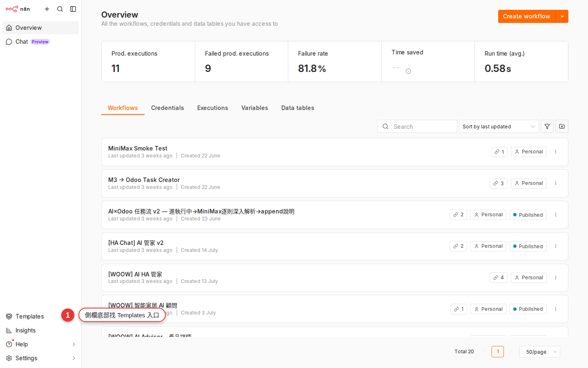
Task: Click the Create workflow button
Action: point(527,16)
